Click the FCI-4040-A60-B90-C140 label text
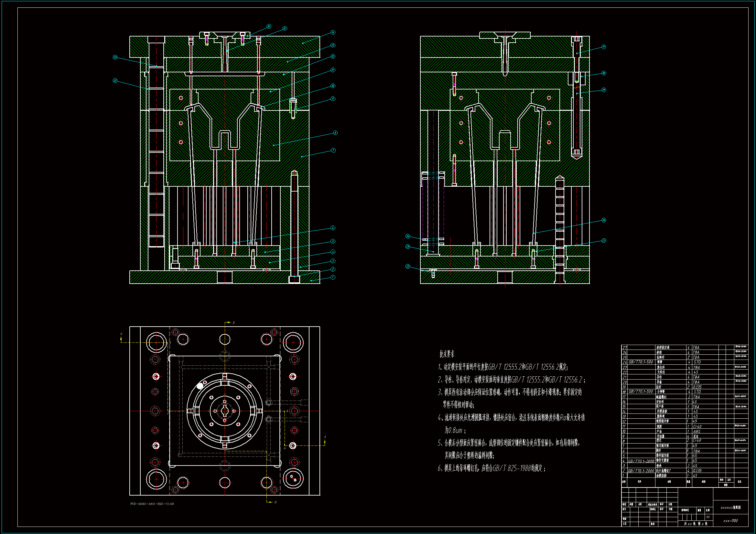Viewport: 756px width, 534px height. click(152, 504)
